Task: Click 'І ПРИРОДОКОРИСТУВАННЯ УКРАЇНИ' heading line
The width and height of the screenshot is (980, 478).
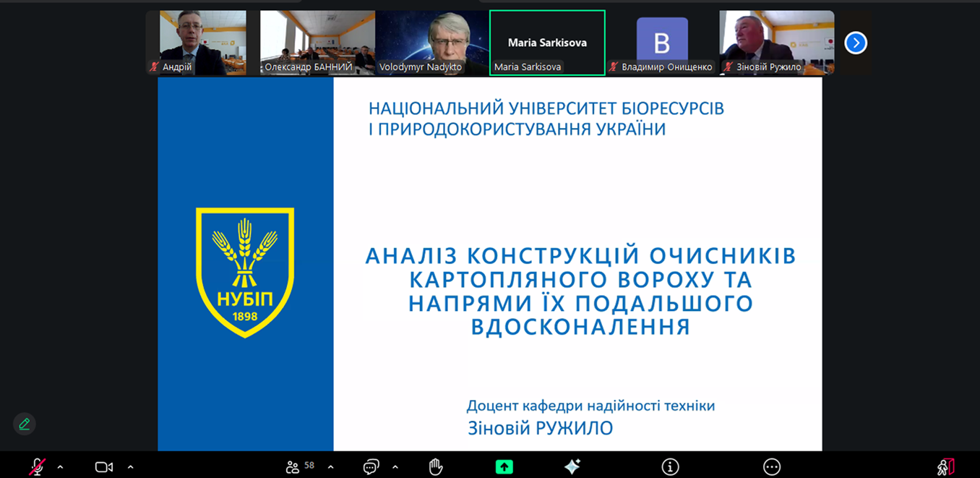Action: click(x=517, y=129)
